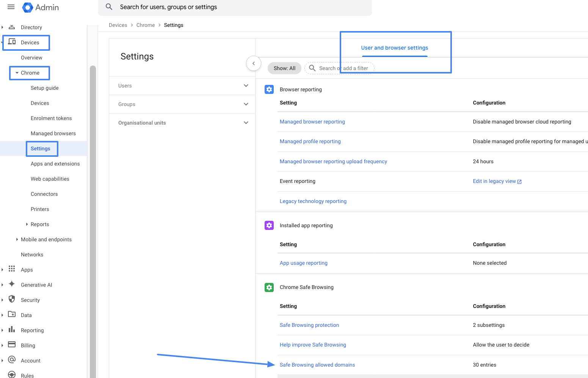Click the Directory person icon
This screenshot has width=588, height=378.
[12, 27]
